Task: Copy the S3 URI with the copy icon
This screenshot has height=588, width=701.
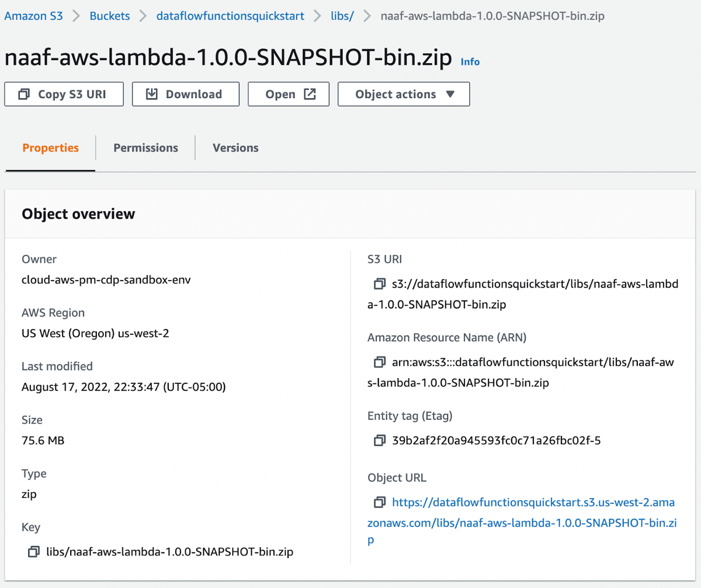Action: [379, 285]
